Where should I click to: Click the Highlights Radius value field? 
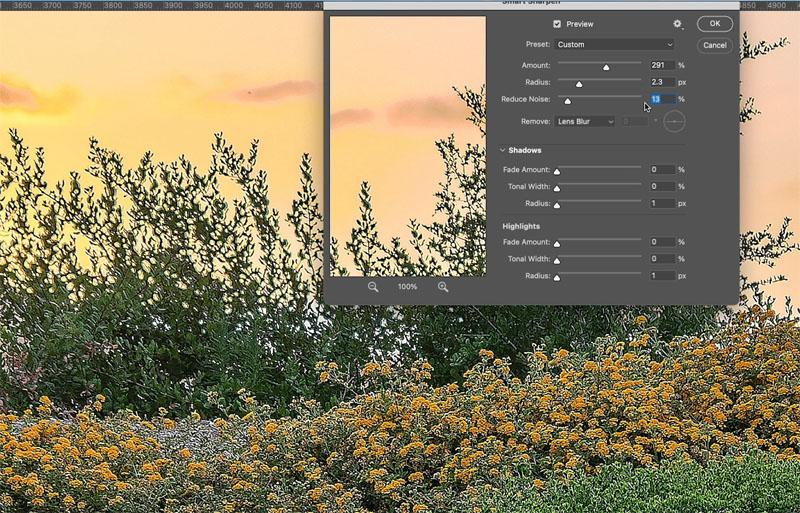point(662,276)
